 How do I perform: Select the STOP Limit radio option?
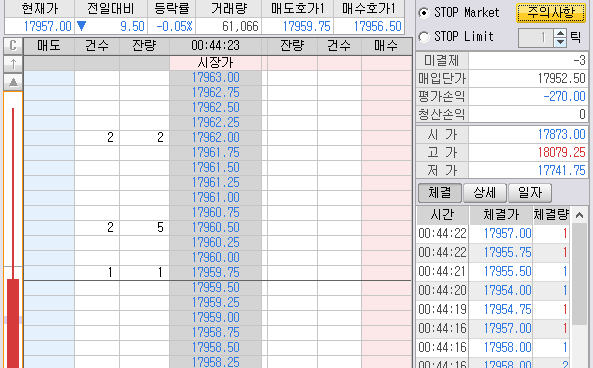click(x=424, y=37)
